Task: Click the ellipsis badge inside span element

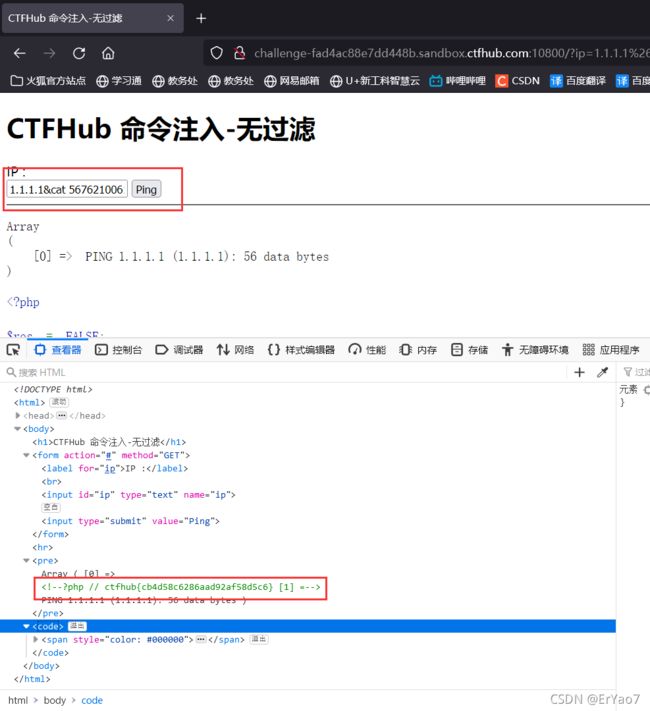Action: click(201, 639)
